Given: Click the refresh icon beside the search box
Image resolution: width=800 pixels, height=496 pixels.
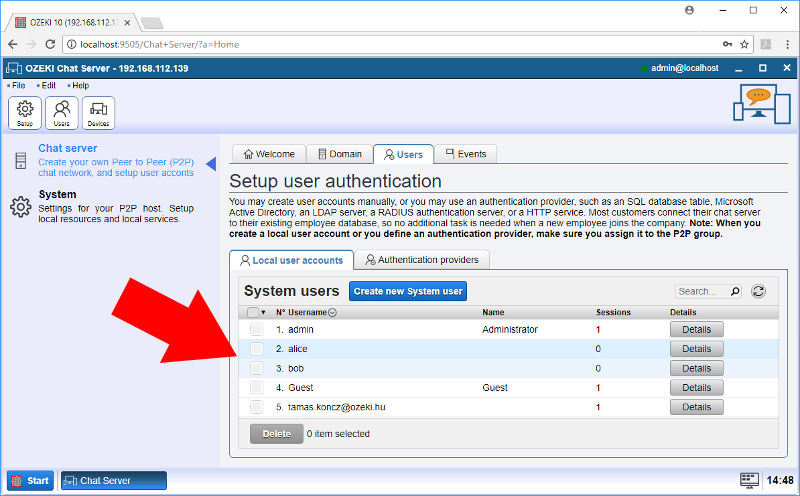Looking at the screenshot, I should tap(758, 291).
